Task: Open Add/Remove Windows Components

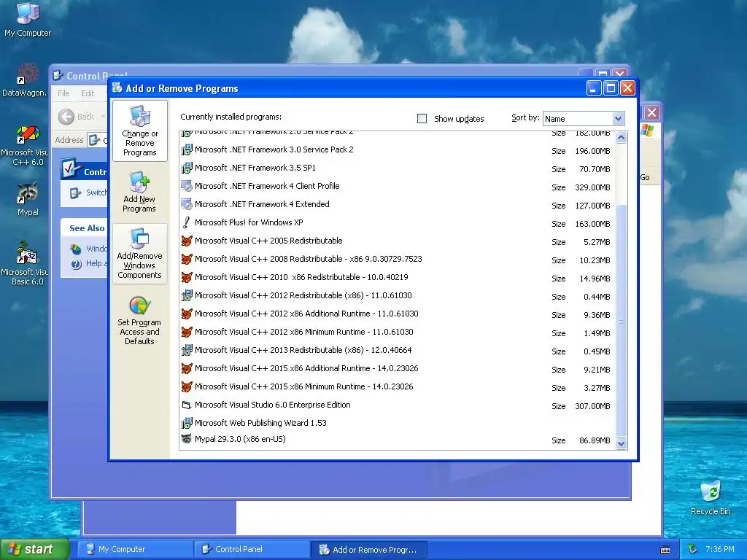Action: 139,254
